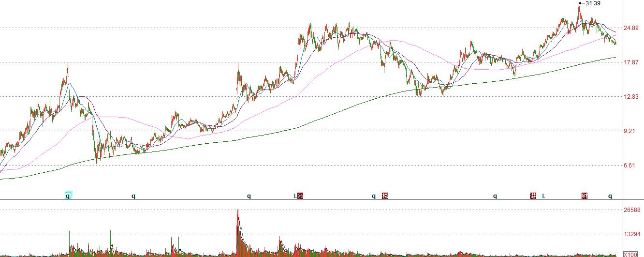The width and height of the screenshot is (644, 257).
Task: Click the 31.39 peak price label
Action: [x=593, y=3]
